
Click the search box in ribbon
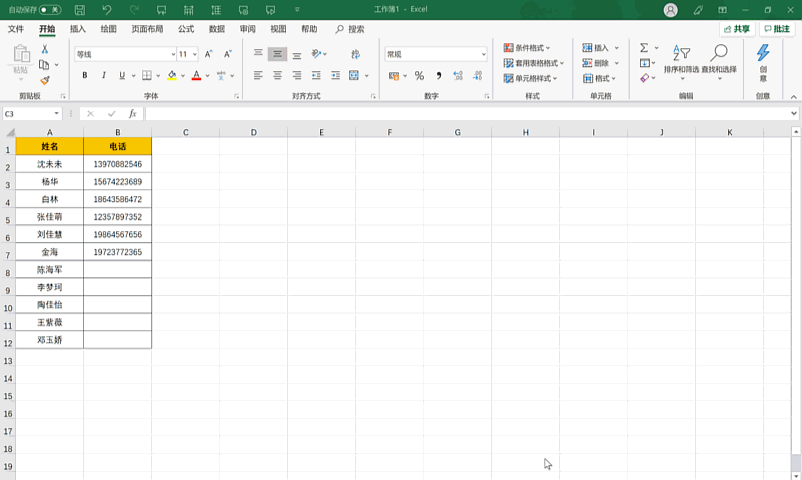click(350, 29)
